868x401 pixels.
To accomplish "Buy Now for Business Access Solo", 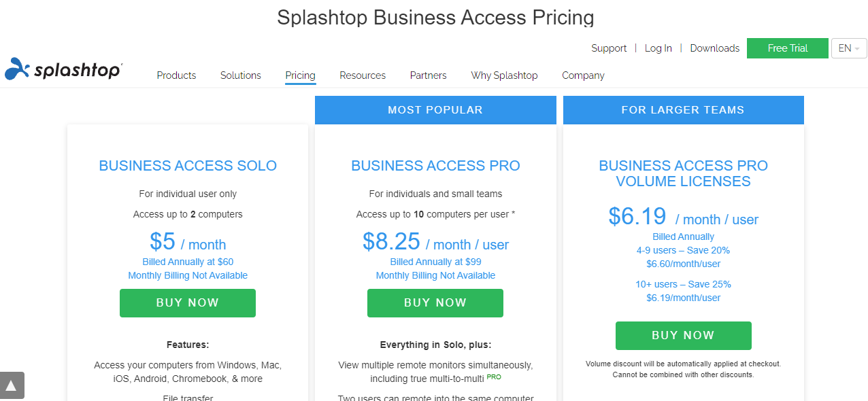I will [x=188, y=303].
